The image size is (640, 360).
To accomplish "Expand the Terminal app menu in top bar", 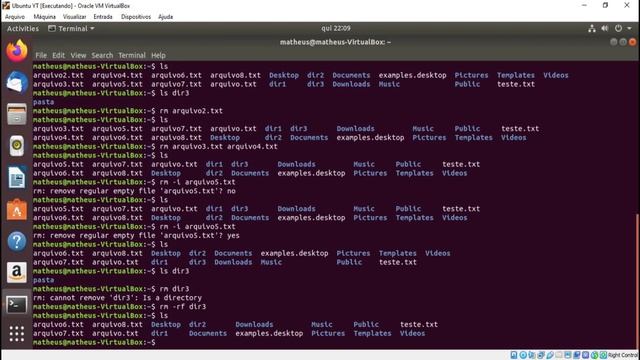I will click(71, 29).
